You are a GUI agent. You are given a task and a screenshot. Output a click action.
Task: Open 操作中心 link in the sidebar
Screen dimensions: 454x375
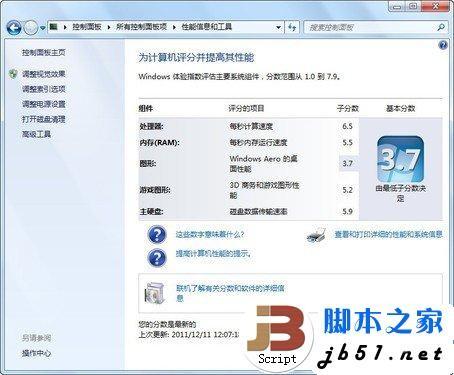[36, 353]
